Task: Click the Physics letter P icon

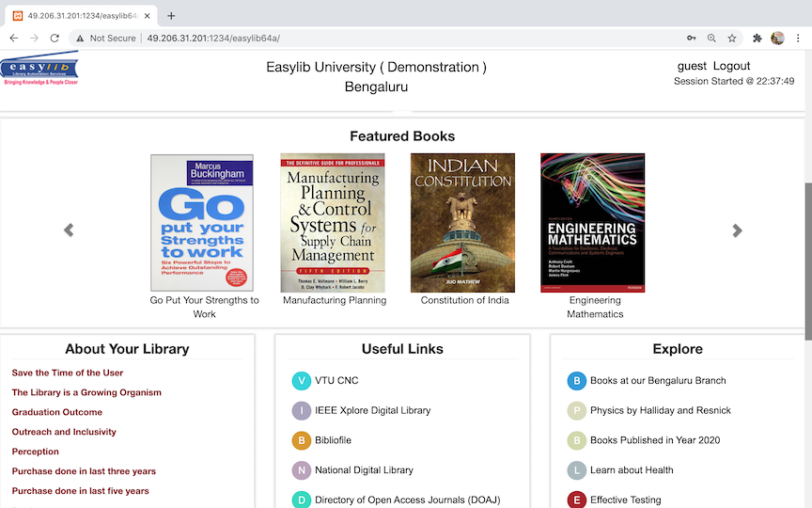Action: click(x=576, y=411)
